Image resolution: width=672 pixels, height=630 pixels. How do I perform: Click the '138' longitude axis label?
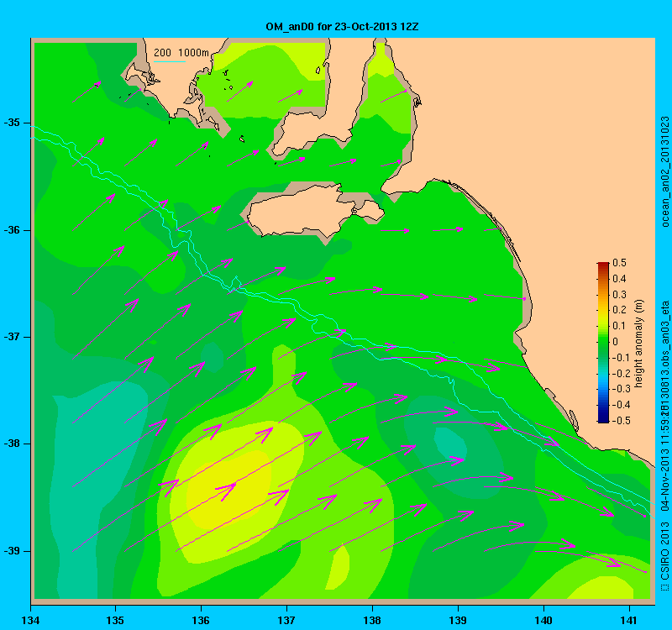(372, 620)
